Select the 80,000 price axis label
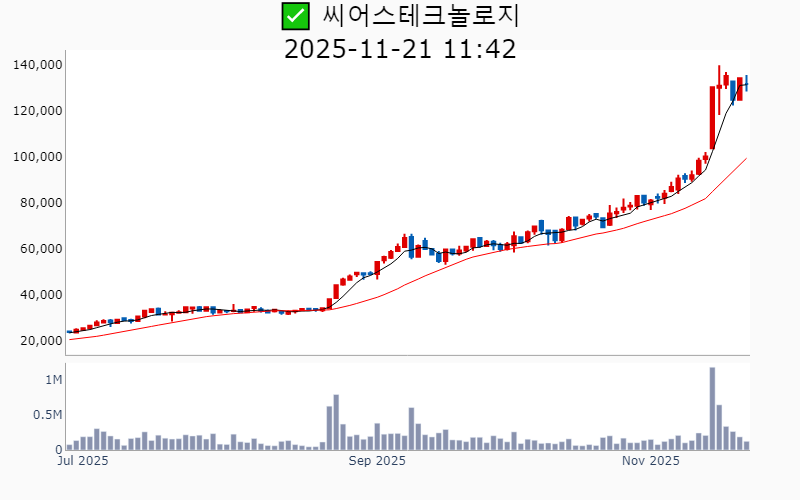This screenshot has width=800, height=500. (42, 203)
